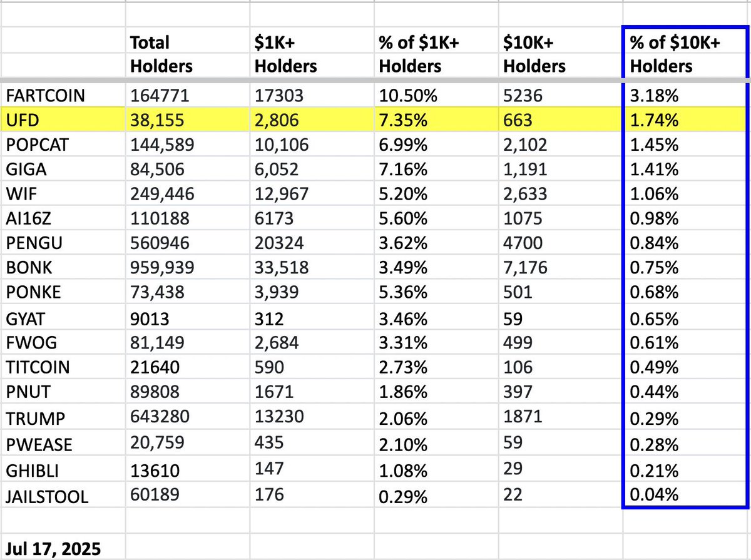
Task: Select GIGA value 1.41%
Action: pos(653,170)
